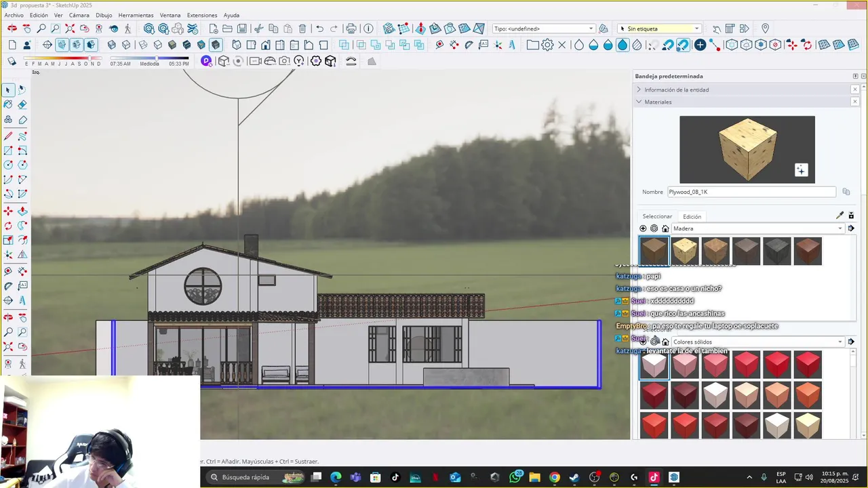Activate Zoom Extents in top toolbar
This screenshot has width=868, height=488.
(70, 28)
